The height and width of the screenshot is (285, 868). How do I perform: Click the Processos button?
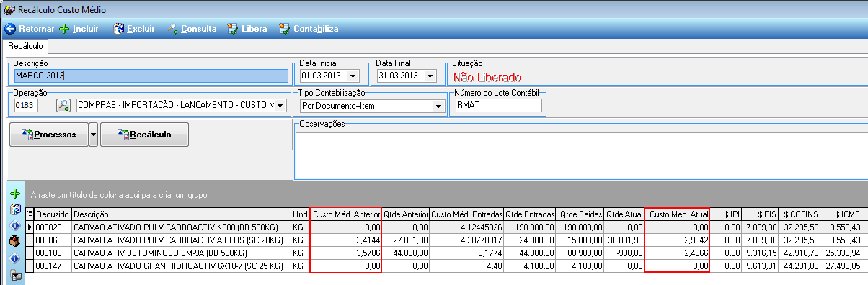tap(48, 135)
